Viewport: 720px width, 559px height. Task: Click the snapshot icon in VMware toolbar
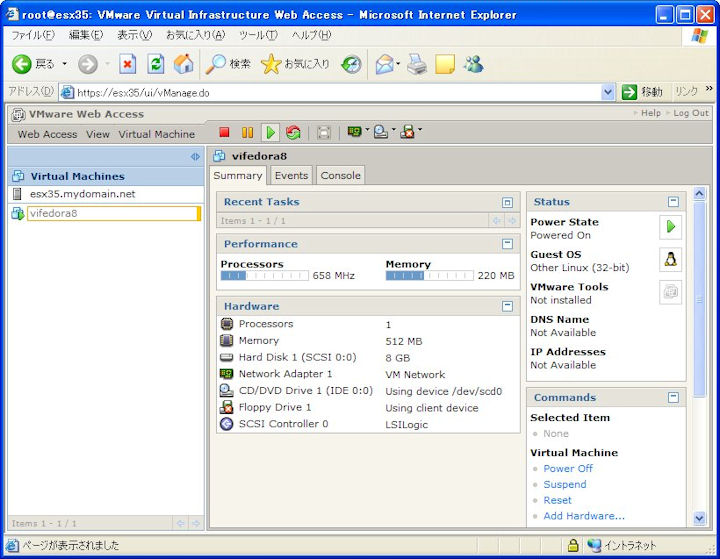coord(324,133)
